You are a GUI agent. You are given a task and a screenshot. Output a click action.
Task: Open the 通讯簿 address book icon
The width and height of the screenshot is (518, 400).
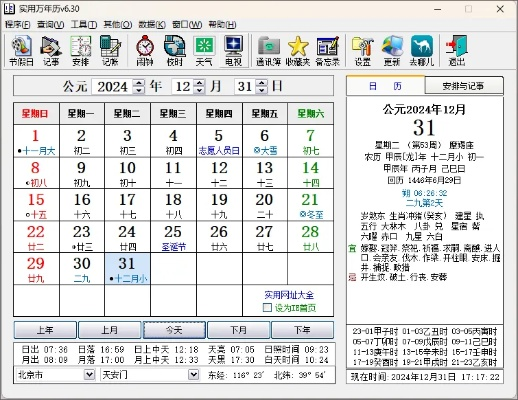click(269, 51)
